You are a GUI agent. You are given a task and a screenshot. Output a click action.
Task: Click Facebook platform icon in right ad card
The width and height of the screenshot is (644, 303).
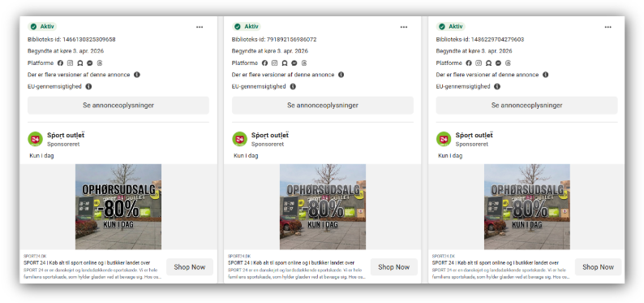[x=469, y=63]
